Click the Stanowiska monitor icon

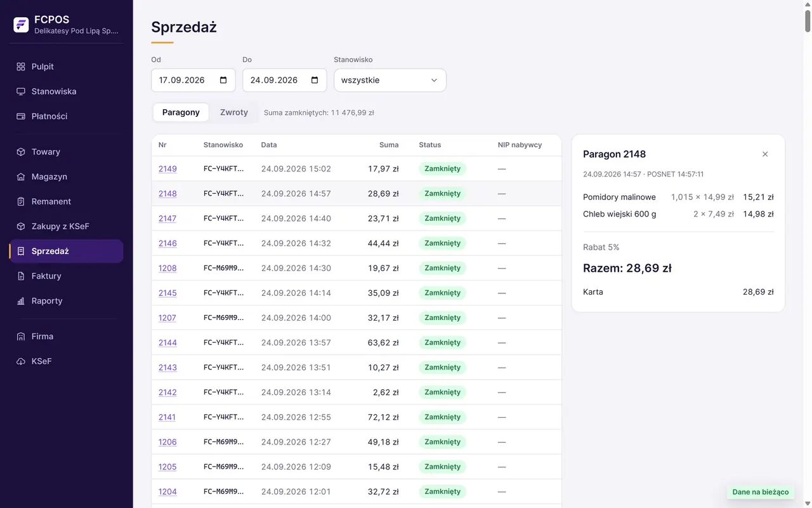[21, 91]
